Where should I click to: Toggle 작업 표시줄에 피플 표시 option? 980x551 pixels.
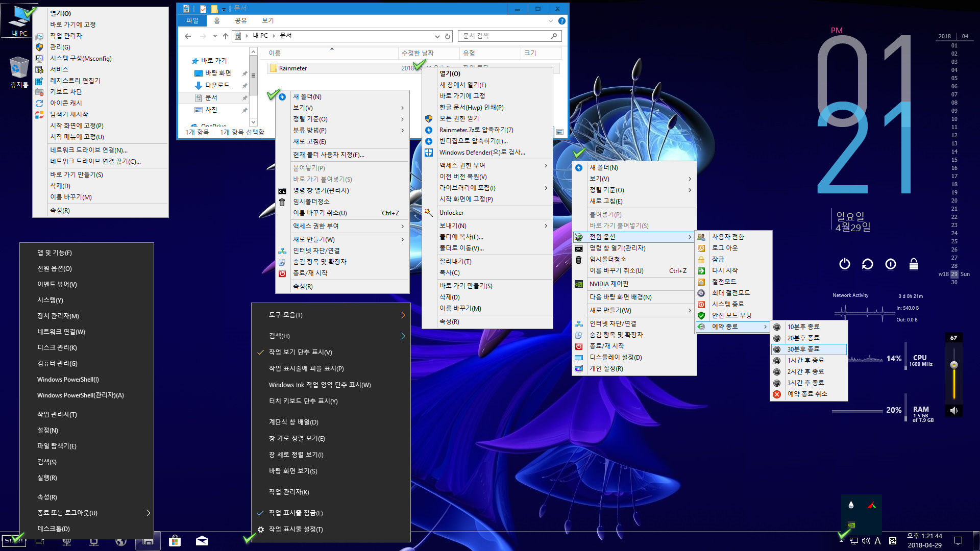pyautogui.click(x=331, y=368)
